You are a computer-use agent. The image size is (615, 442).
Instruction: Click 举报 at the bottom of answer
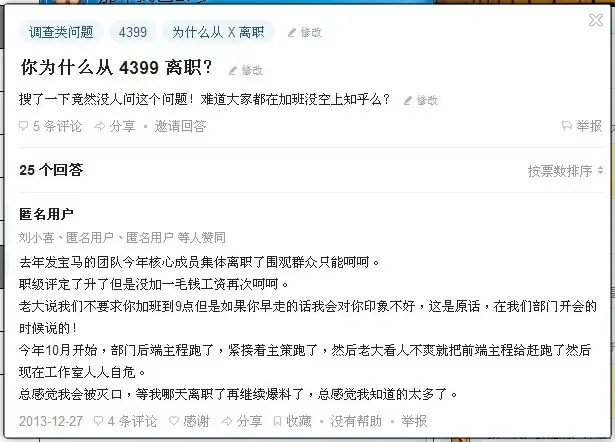pos(414,421)
